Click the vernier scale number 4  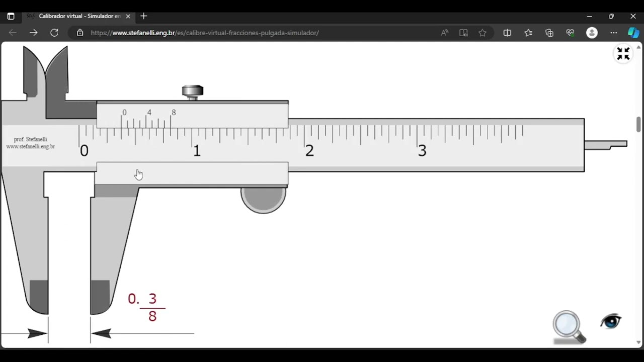(149, 113)
